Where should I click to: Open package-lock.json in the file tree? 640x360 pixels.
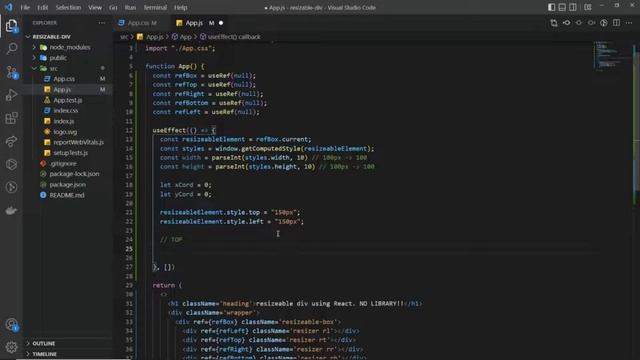tap(74, 174)
